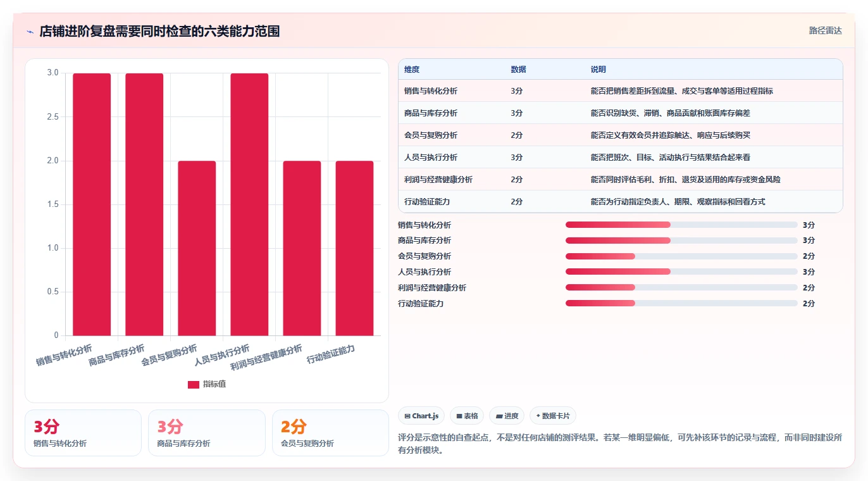Viewport: 868px width, 481px height.
Task: Click the 行动验证能力 label in the progress list
Action: pyautogui.click(x=421, y=303)
